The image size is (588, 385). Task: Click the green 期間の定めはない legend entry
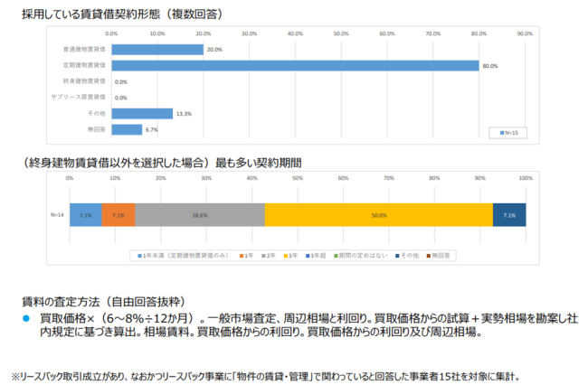(361, 256)
